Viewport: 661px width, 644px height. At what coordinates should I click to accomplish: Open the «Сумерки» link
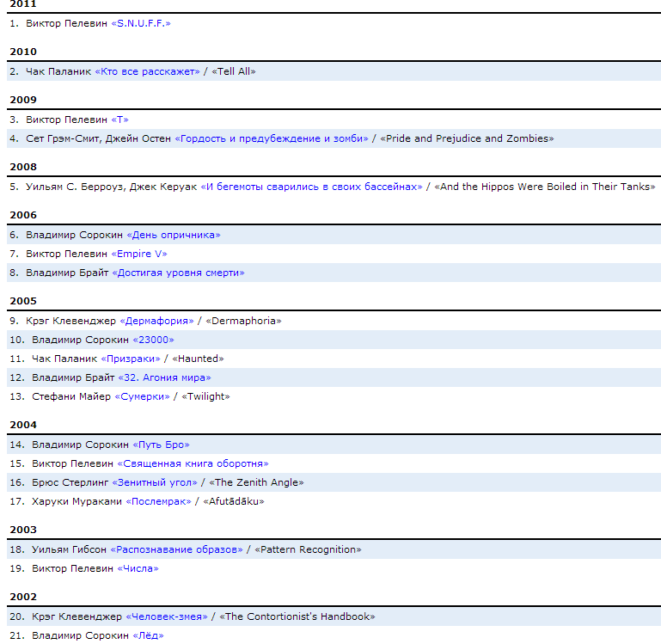[142, 397]
